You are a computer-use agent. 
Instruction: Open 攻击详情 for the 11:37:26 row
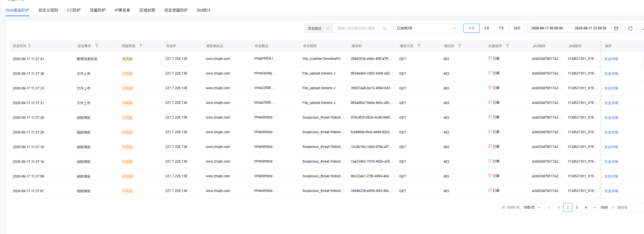[x=611, y=118]
